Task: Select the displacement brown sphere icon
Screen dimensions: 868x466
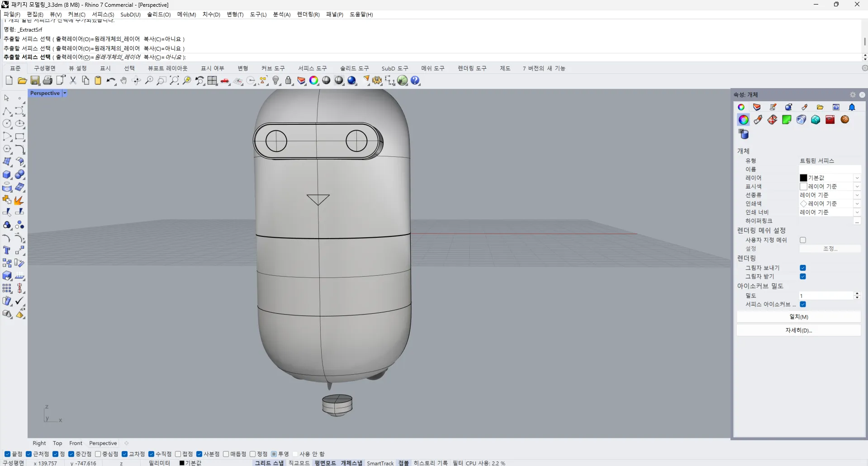Action: point(844,120)
